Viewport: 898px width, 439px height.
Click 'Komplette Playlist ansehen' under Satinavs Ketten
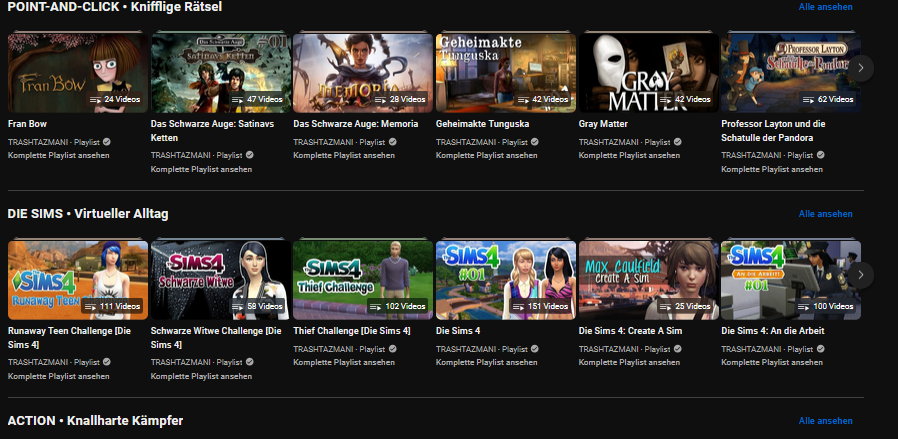[x=201, y=169]
